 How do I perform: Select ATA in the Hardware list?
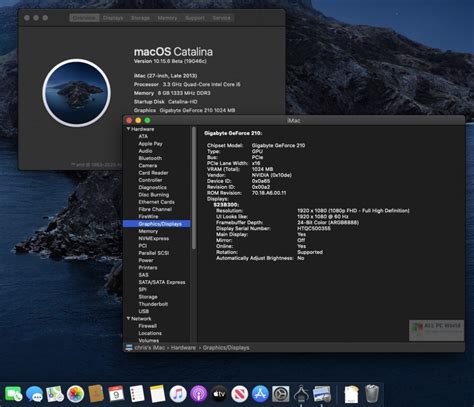click(x=143, y=136)
